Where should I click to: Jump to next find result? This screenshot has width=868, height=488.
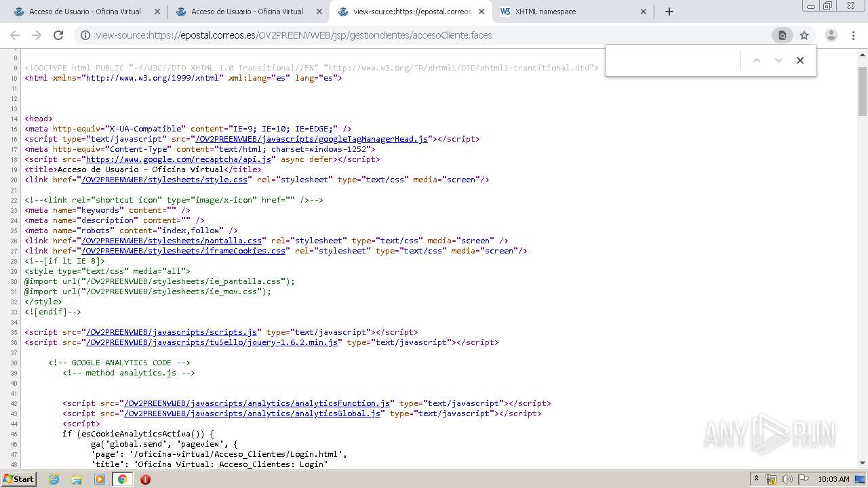[x=778, y=60]
